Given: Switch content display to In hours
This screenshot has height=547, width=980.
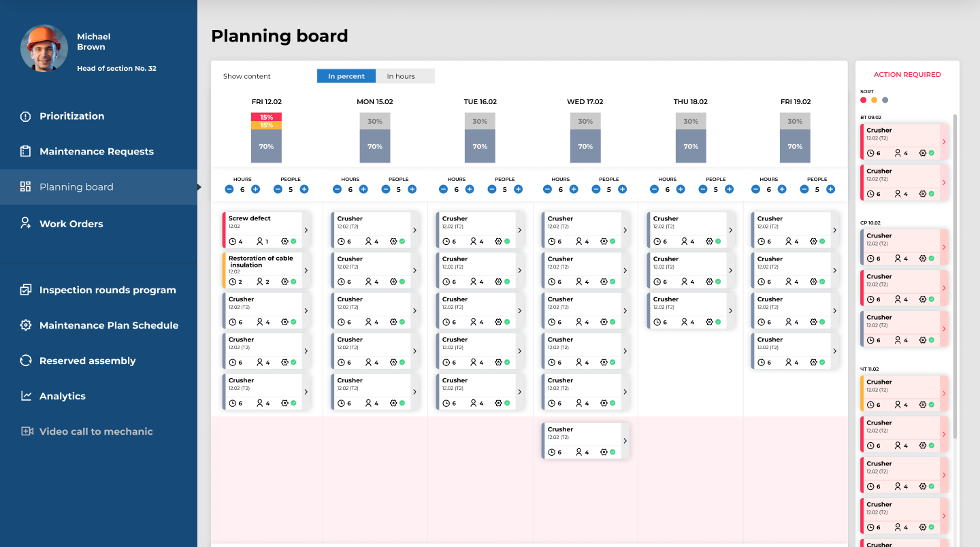Looking at the screenshot, I should [405, 76].
